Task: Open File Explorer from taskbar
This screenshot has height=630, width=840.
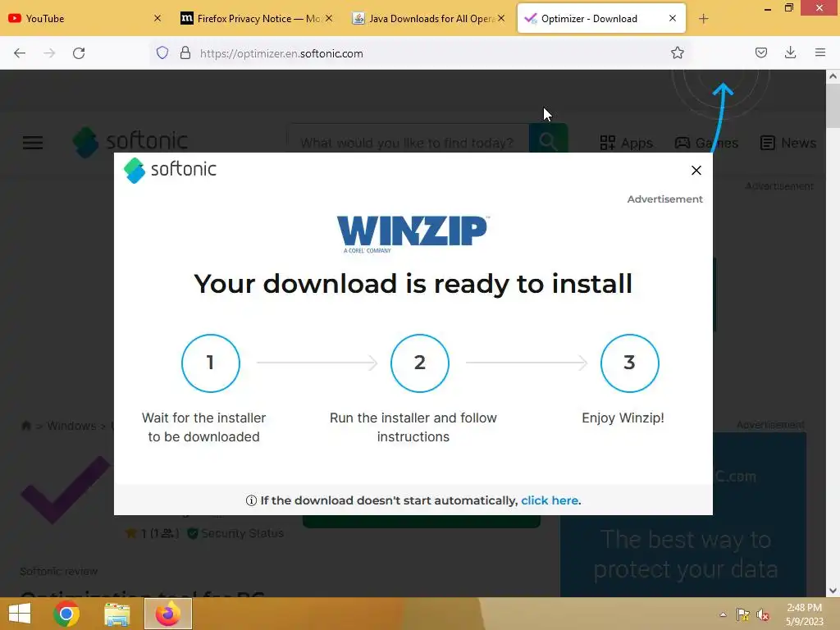Action: pyautogui.click(x=116, y=614)
